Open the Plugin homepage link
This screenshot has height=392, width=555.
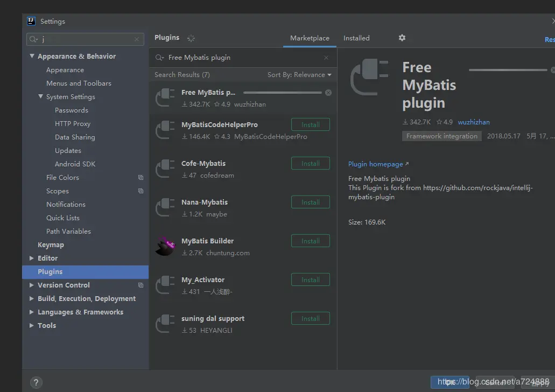coord(378,164)
